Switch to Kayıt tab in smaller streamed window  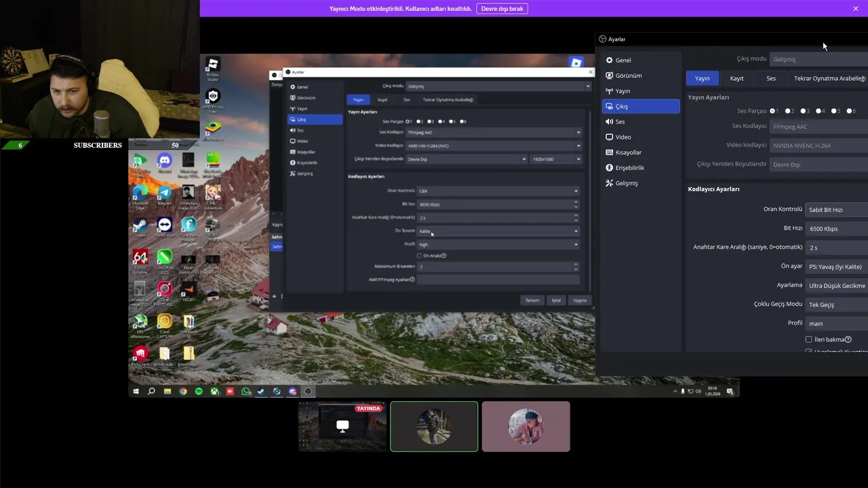[x=382, y=100]
